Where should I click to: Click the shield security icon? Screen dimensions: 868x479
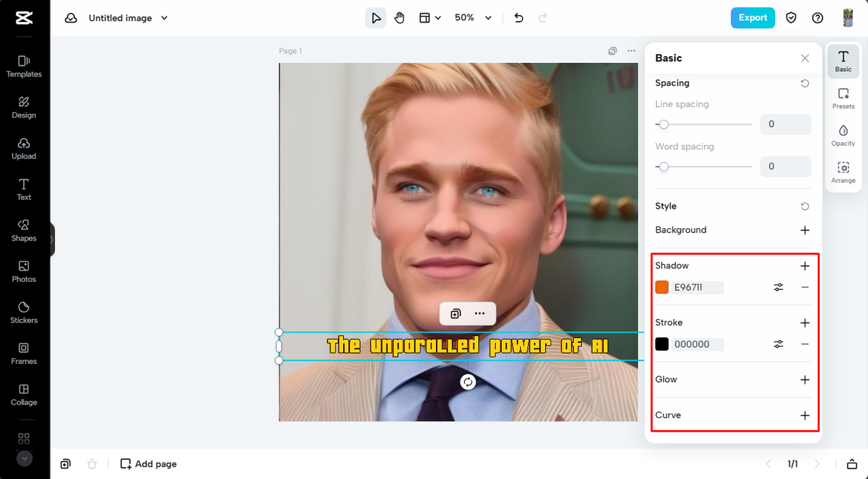tap(791, 18)
